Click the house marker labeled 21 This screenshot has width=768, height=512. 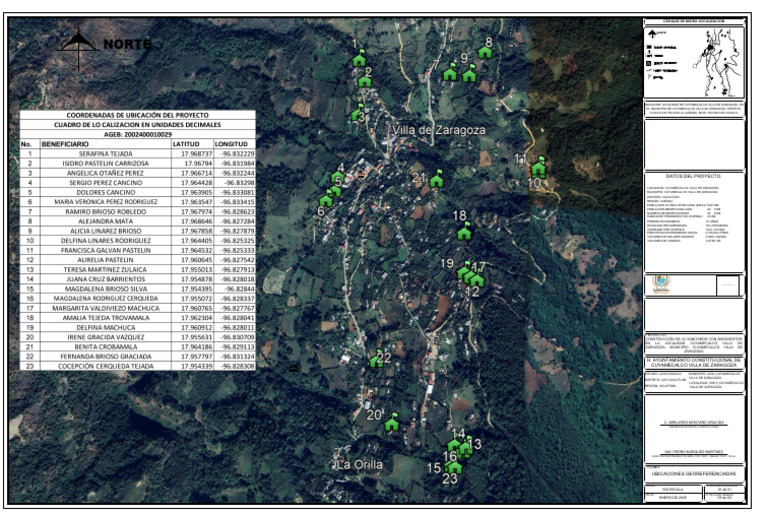pos(436,179)
